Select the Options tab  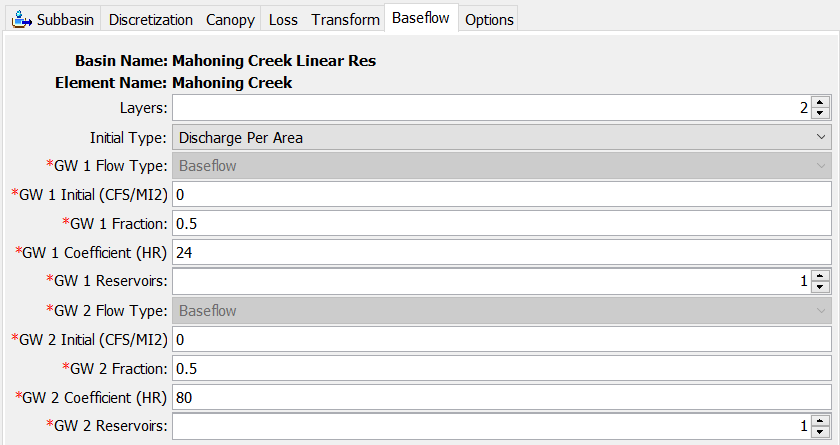pyautogui.click(x=489, y=19)
